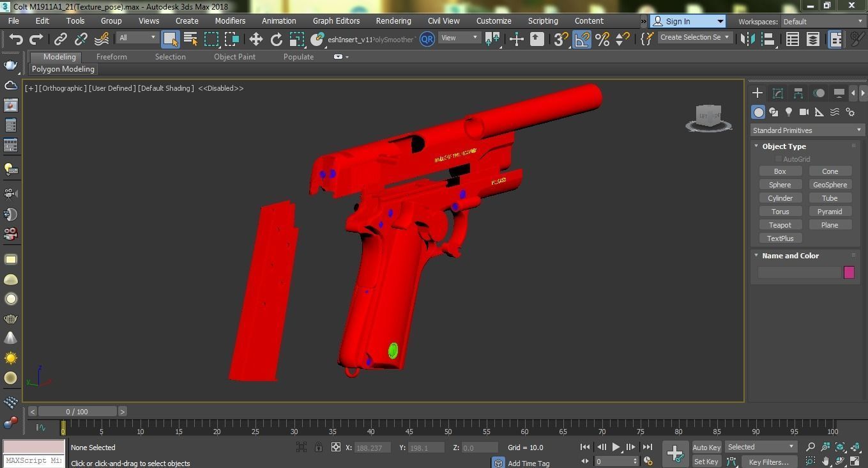The height and width of the screenshot is (468, 868).
Task: Switch to the Freeform ribbon tab
Action: click(112, 57)
